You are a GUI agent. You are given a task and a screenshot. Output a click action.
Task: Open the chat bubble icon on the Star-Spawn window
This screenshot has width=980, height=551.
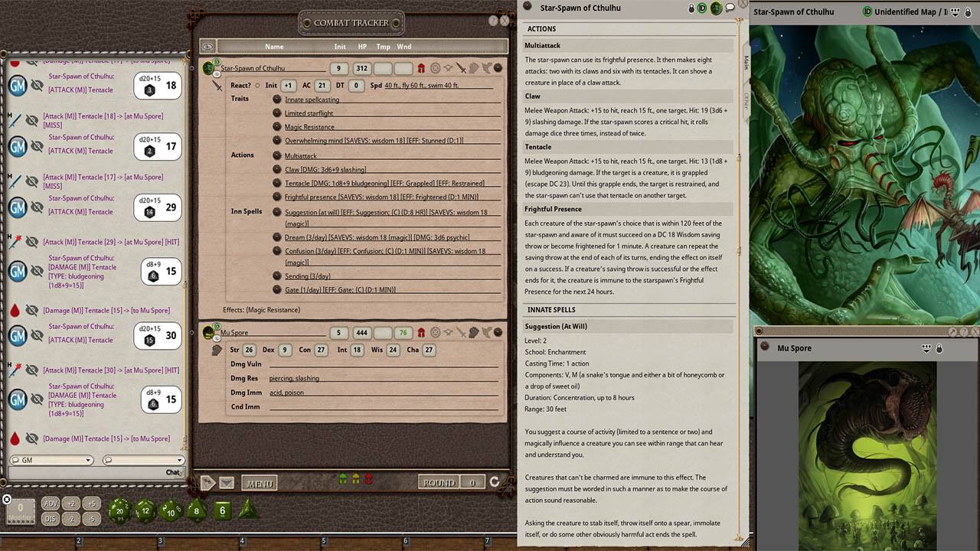coord(729,7)
